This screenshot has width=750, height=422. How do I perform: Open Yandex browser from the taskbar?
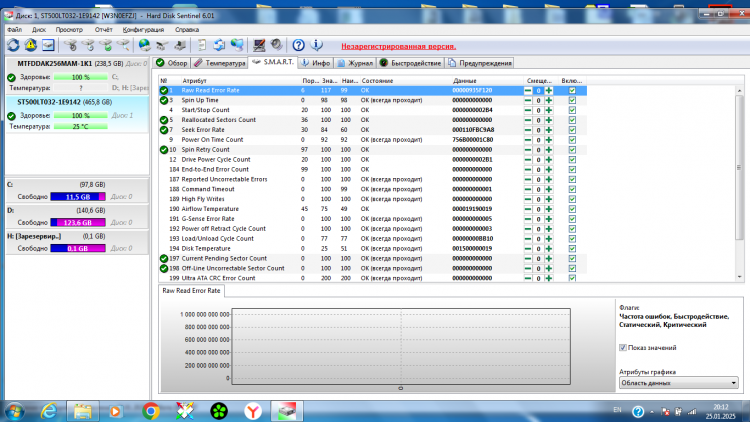253,411
